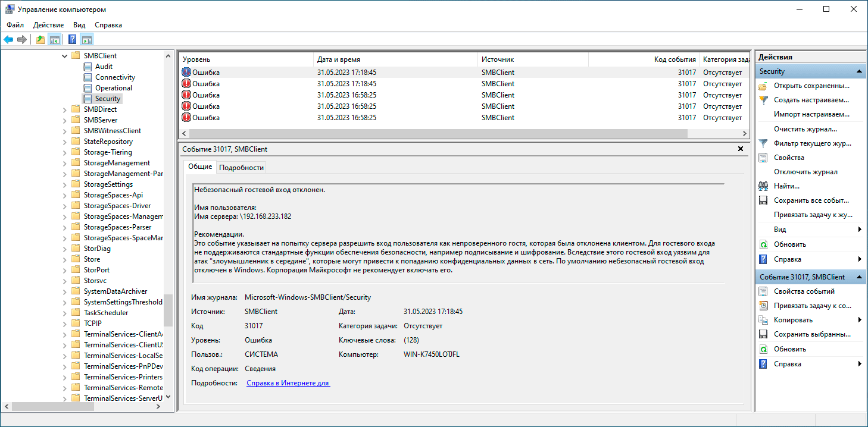Toggle the console tree pane toolbar icon
Image resolution: width=868 pixels, height=427 pixels.
54,40
